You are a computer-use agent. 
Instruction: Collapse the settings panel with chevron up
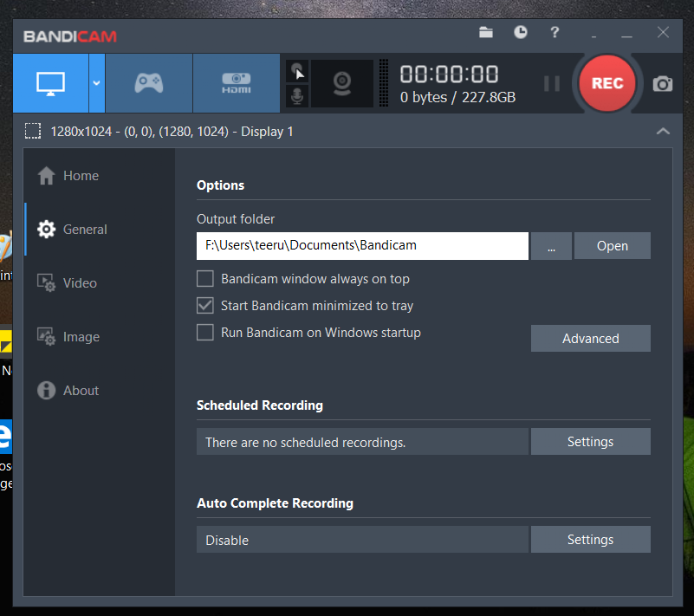point(663,131)
